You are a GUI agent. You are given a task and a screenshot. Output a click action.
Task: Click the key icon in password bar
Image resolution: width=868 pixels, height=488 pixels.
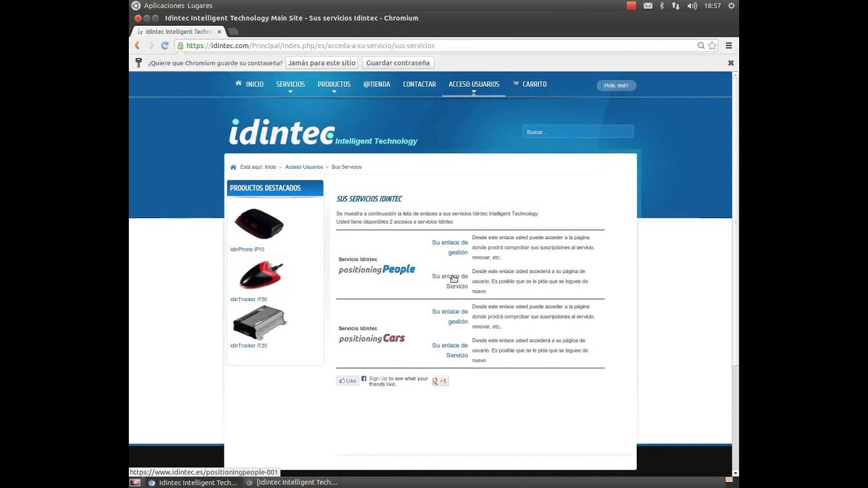tap(138, 62)
